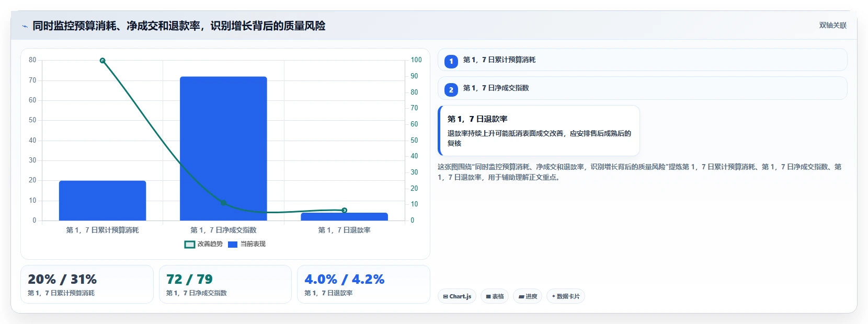Click the Chart.js tag
The width and height of the screenshot is (868, 324).
tap(457, 296)
